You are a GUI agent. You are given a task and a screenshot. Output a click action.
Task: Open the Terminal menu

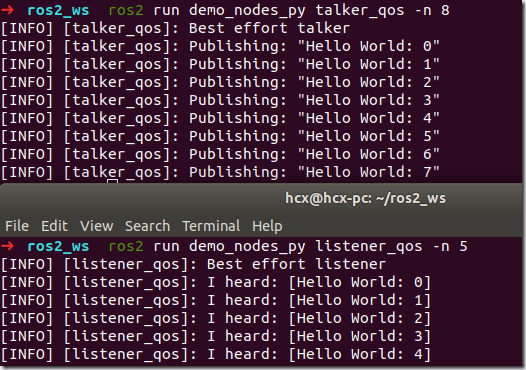(211, 226)
